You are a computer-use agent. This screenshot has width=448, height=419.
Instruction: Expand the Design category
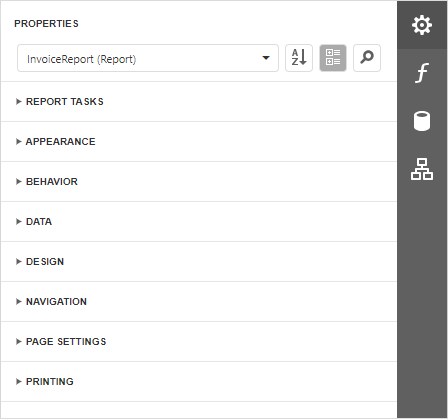199,262
